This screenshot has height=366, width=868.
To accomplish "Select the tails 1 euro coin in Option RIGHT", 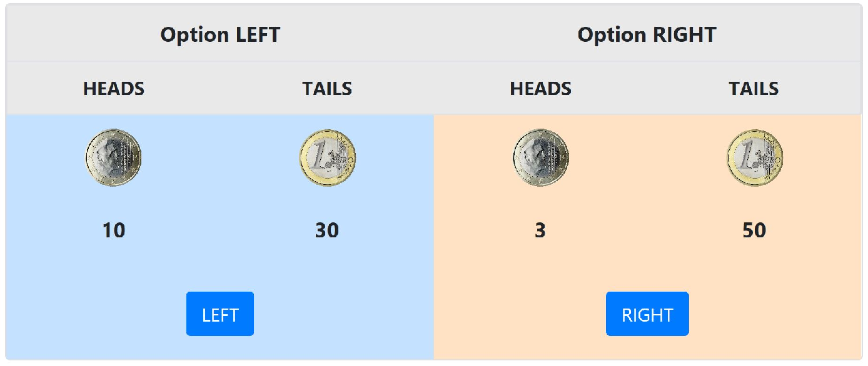I will tap(754, 157).
